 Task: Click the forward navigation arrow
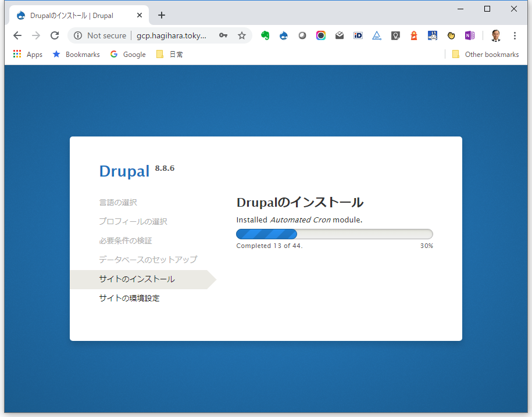point(36,35)
